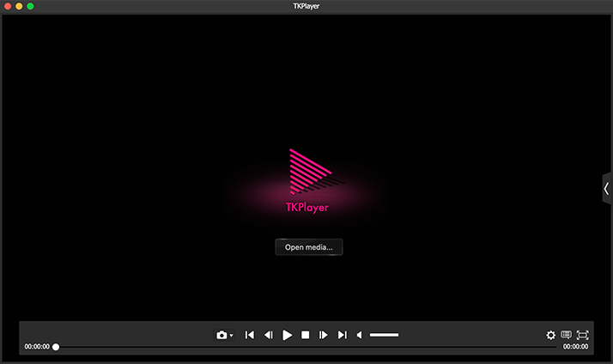This screenshot has height=364, width=613.
Task: Mute audio via the speaker icon
Action: click(359, 335)
